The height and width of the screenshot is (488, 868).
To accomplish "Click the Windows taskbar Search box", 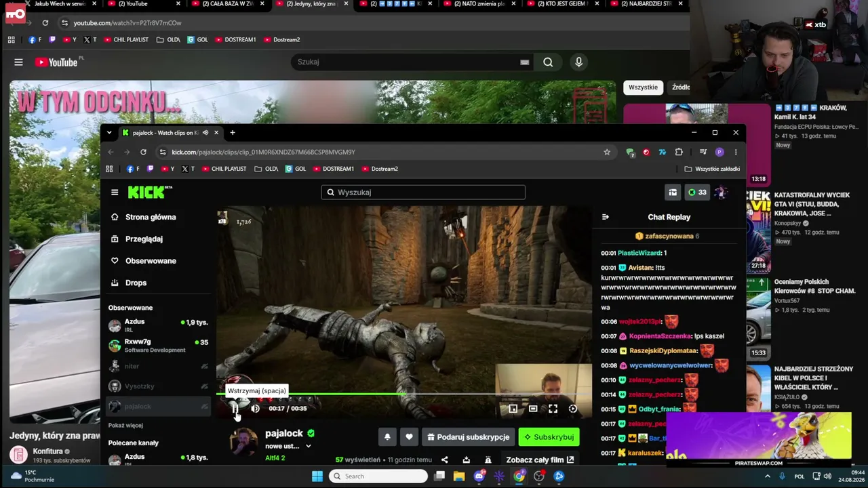I will 378,476.
